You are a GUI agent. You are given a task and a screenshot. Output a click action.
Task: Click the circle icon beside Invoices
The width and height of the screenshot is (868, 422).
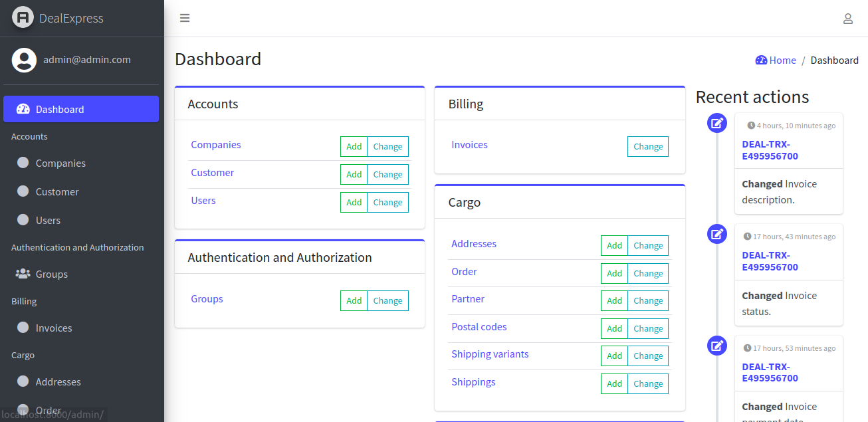pyautogui.click(x=23, y=328)
